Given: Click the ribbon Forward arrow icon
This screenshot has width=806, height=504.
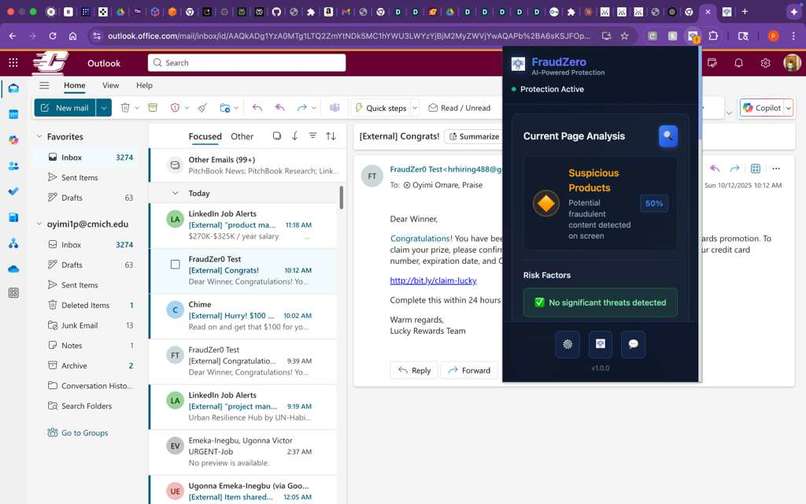Looking at the screenshot, I should coord(302,107).
